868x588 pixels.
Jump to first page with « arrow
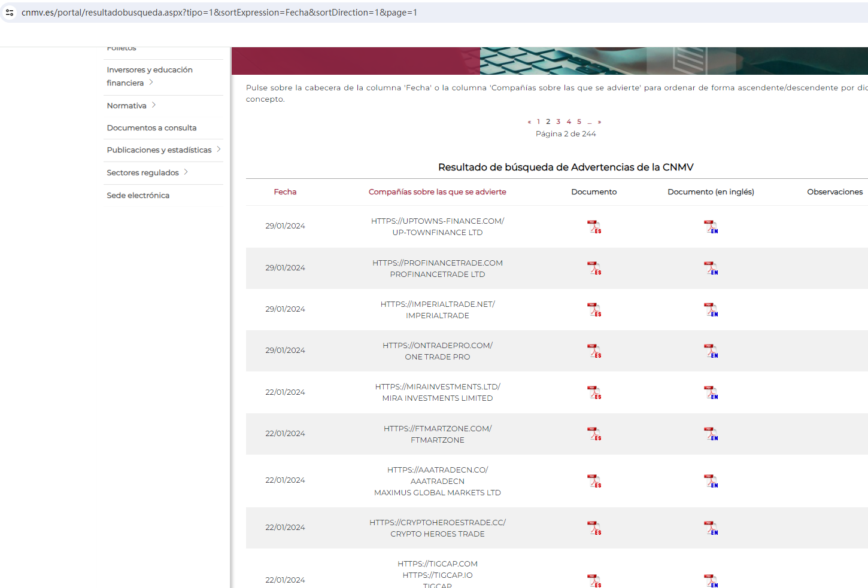point(529,122)
